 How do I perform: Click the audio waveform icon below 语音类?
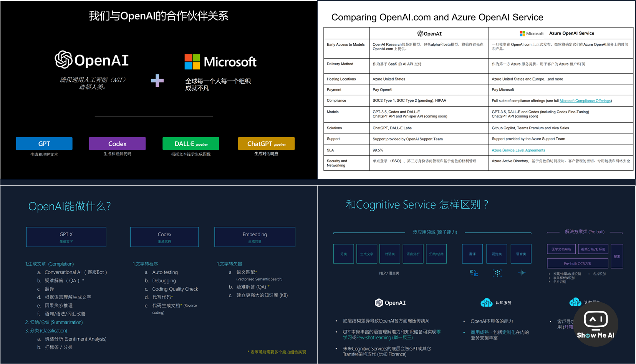[x=522, y=273]
